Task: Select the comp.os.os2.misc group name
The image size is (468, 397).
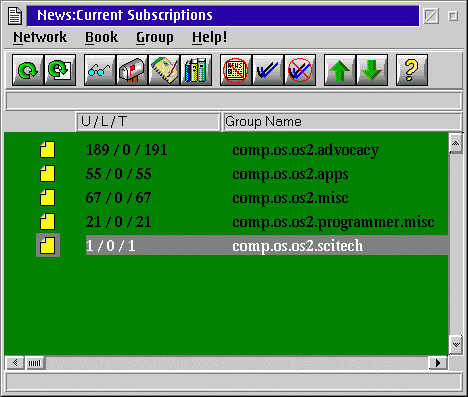Action: [290, 198]
